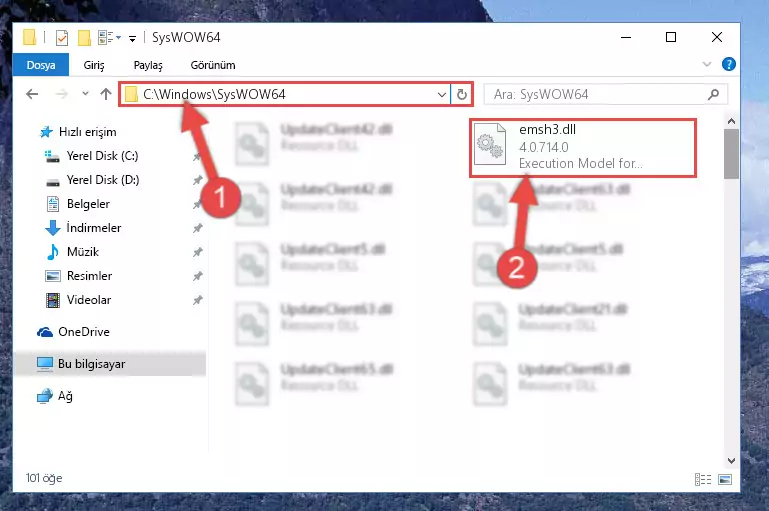Switch to the Görünüm ribbon tab
The width and height of the screenshot is (769, 511).
coord(213,65)
